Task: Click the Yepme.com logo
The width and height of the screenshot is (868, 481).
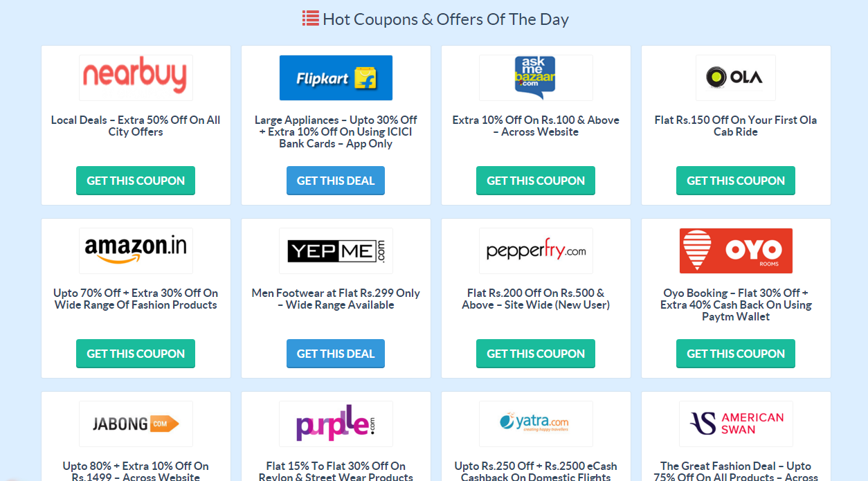Action: coord(336,251)
